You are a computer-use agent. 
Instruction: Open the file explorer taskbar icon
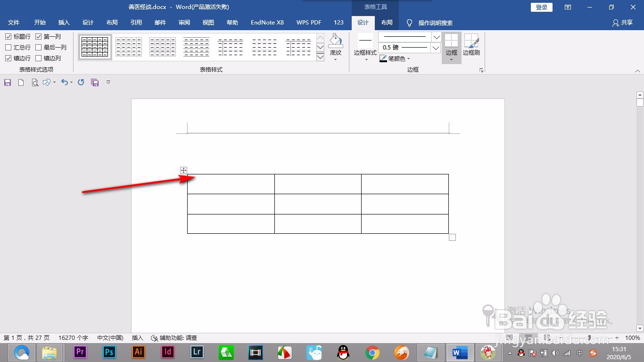[50, 352]
